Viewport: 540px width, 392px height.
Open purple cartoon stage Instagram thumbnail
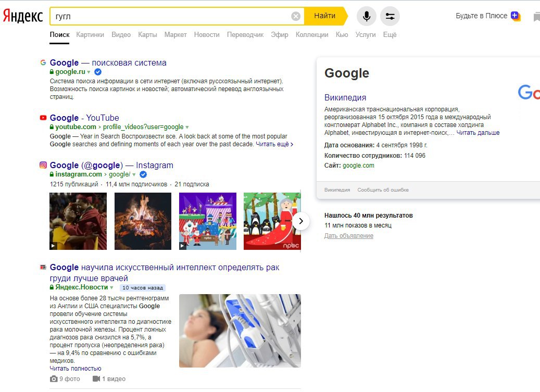coord(208,221)
